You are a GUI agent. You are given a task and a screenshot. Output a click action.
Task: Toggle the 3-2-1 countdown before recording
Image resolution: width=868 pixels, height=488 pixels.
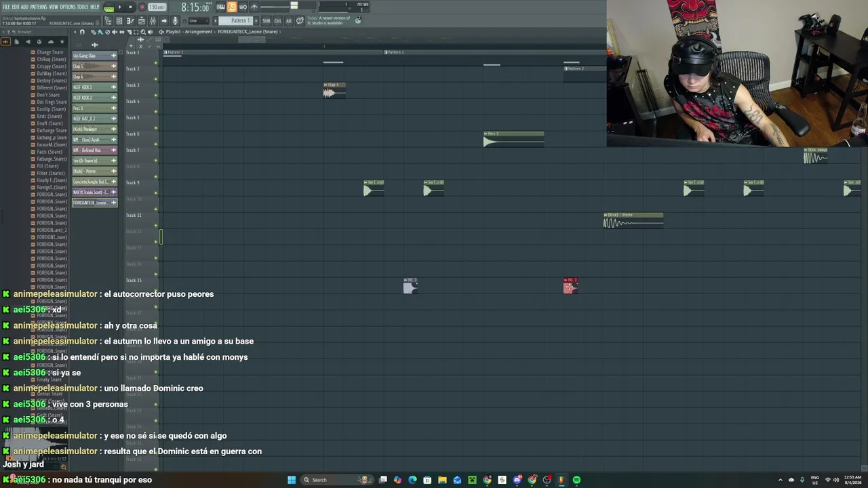pos(232,7)
